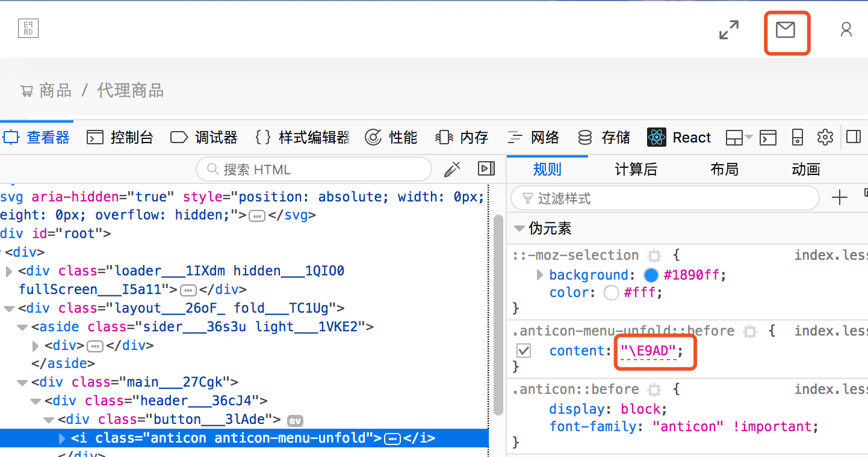Collapse the layout___26oF_ div node
This screenshot has height=457, width=868.
click(x=9, y=308)
